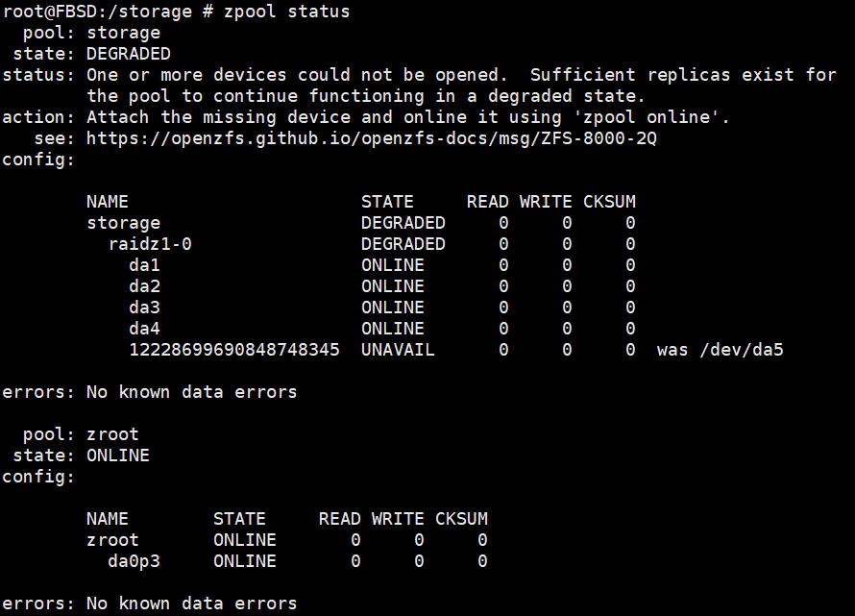Click the 'was /dev/da5' note
This screenshot has height=616, width=855.
pyautogui.click(x=721, y=350)
